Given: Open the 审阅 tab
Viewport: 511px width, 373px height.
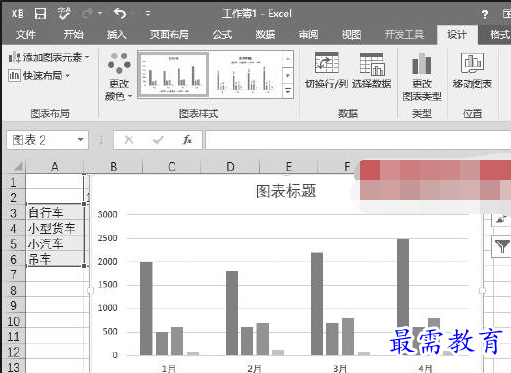Looking at the screenshot, I should (308, 34).
